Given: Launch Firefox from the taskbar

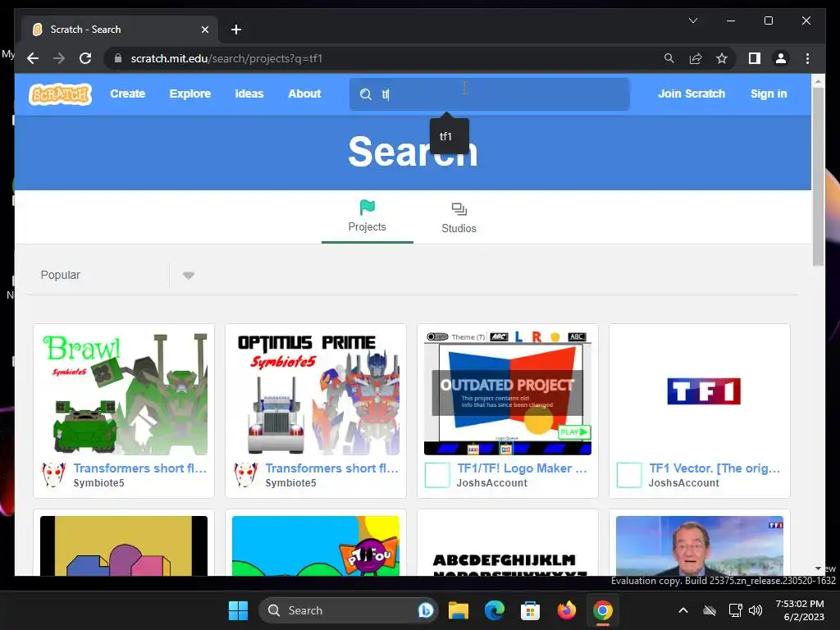Looking at the screenshot, I should tap(566, 610).
